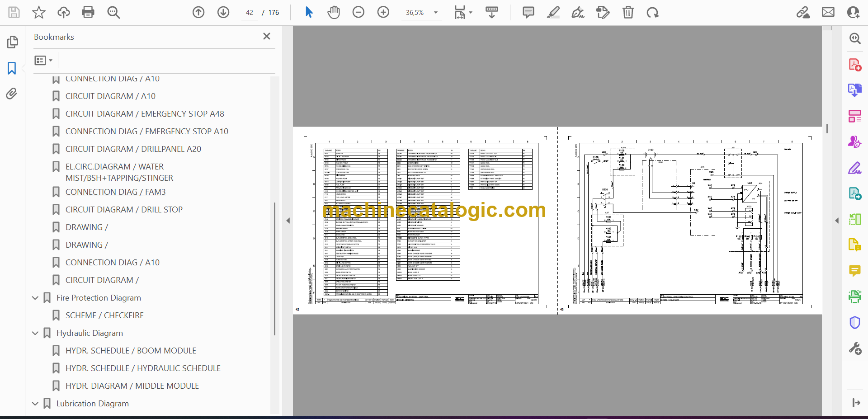Print the document
This screenshot has height=419, width=868.
[x=88, y=12]
